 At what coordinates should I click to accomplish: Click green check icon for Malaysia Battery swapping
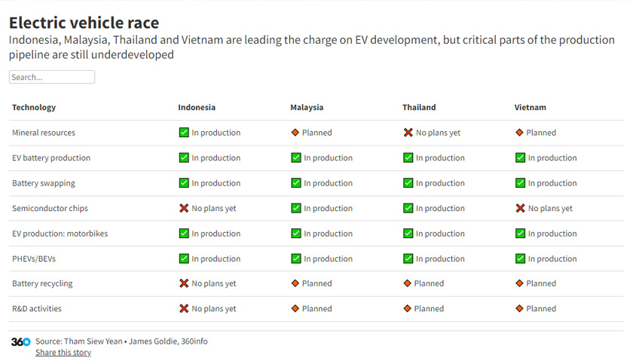(296, 183)
